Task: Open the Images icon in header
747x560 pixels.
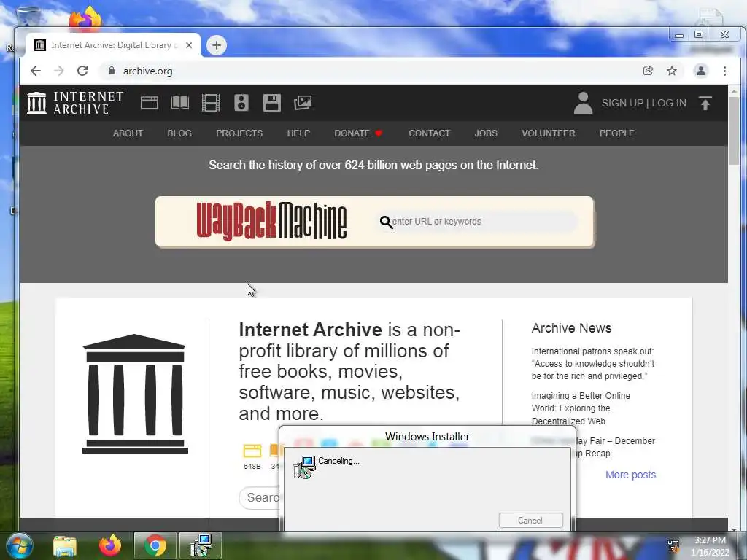Action: coord(303,103)
